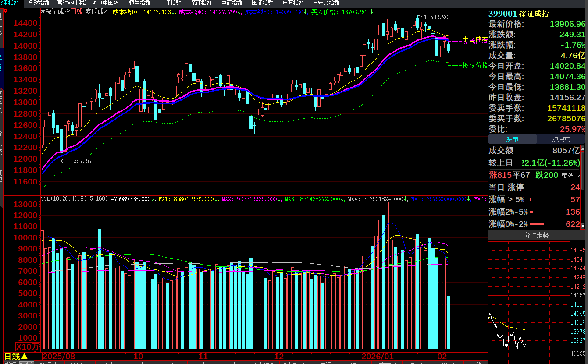Click the star icon before 深证成指

(43, 12)
